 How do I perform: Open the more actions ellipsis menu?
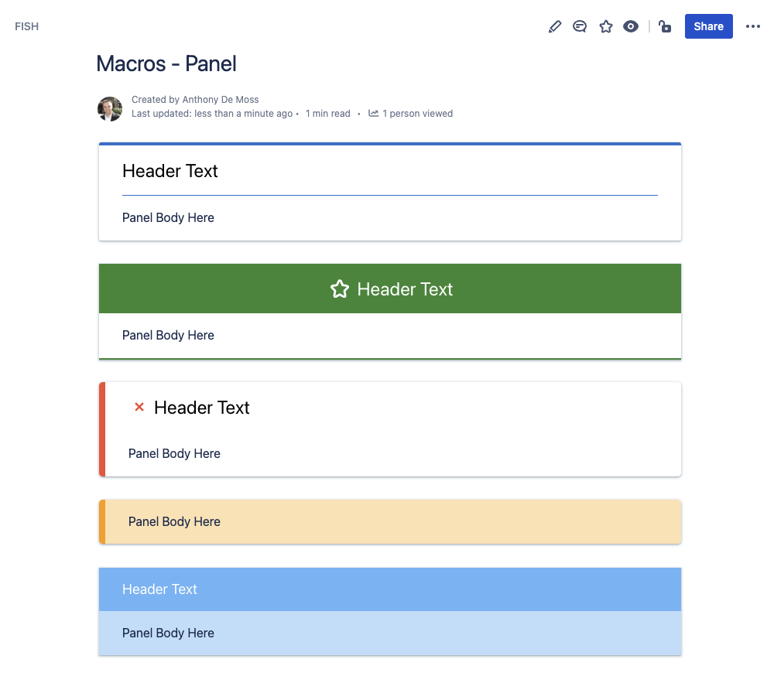[753, 26]
